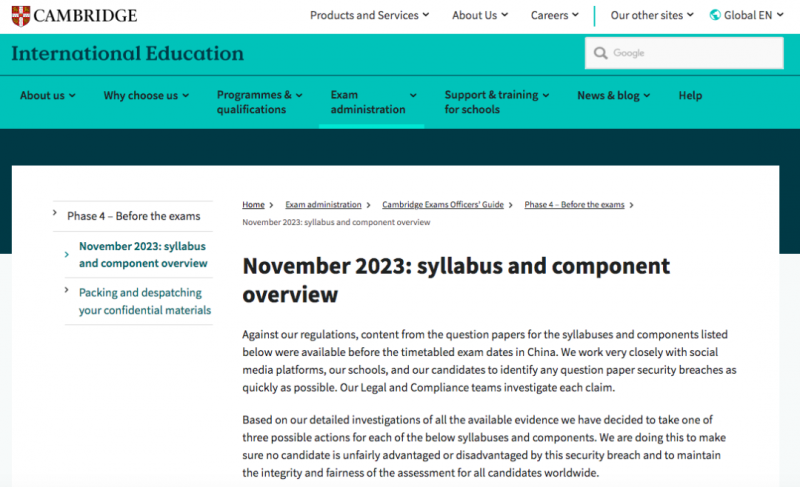Click the arrow after Home breadcrumb
800x487 pixels.
point(271,205)
